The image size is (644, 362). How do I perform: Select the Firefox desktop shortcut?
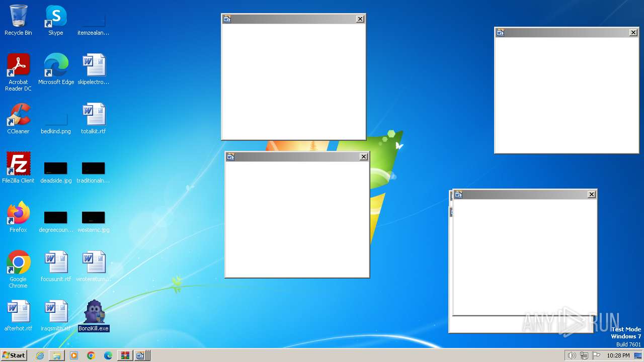tap(18, 217)
